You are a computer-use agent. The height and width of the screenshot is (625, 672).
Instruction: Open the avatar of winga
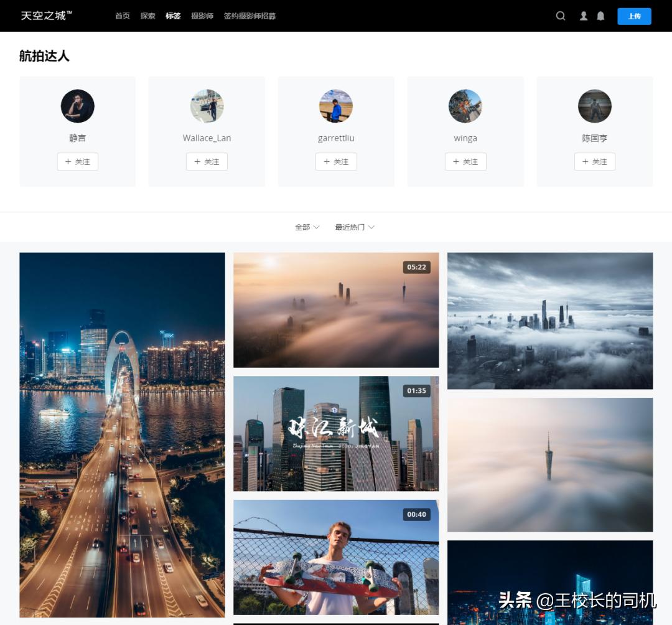(x=465, y=106)
